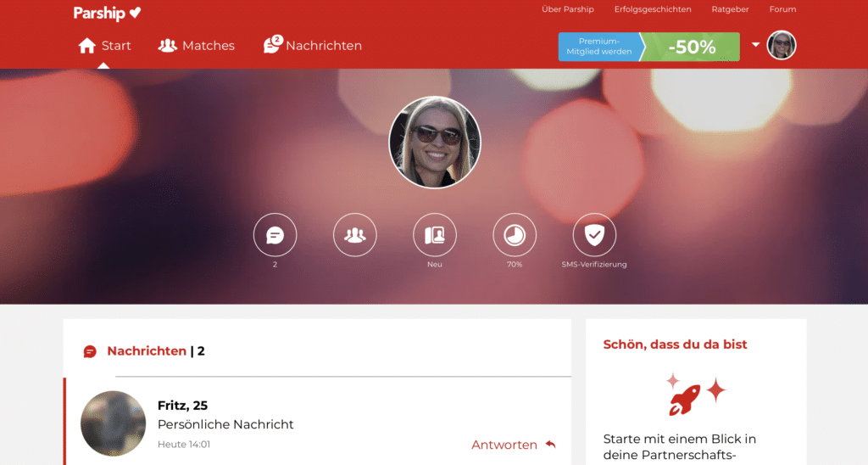The height and width of the screenshot is (465, 868).
Task: Click the -50% discount banner
Action: 692,47
